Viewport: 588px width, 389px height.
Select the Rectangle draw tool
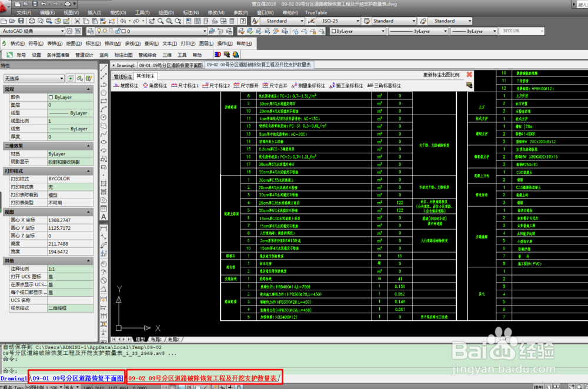[x=104, y=101]
